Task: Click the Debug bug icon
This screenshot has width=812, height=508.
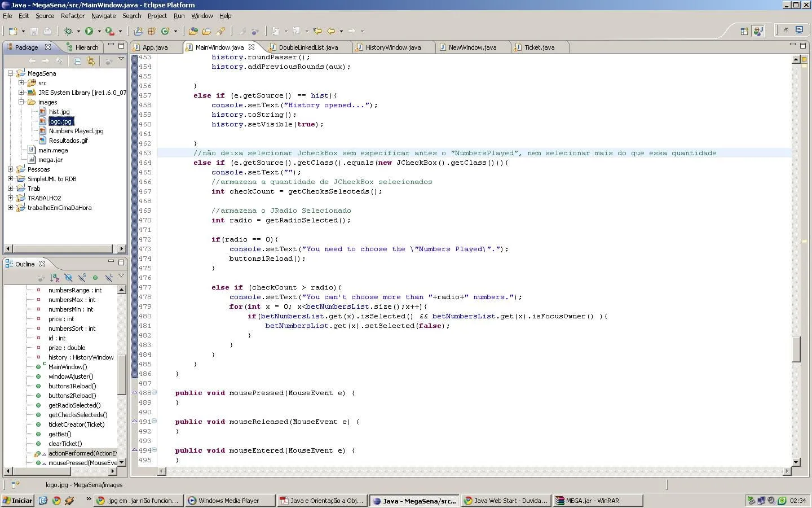Action: (68, 31)
